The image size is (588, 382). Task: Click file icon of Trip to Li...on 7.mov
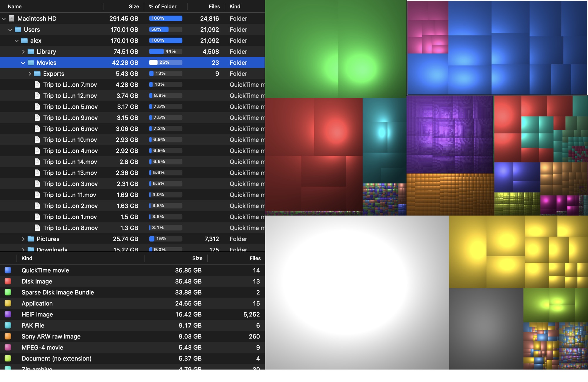pyautogui.click(x=37, y=85)
